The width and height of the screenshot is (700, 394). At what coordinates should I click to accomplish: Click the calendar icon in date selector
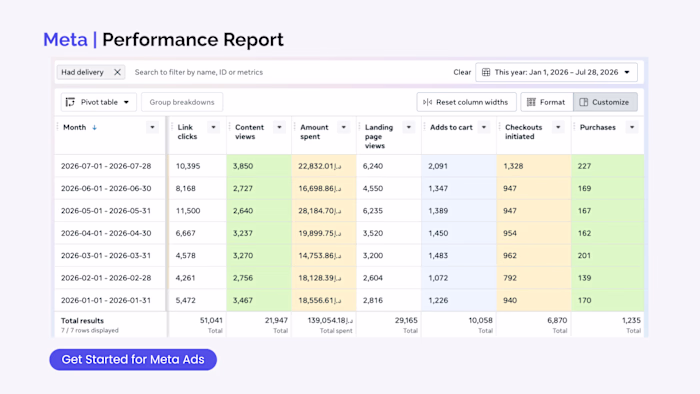pos(486,72)
